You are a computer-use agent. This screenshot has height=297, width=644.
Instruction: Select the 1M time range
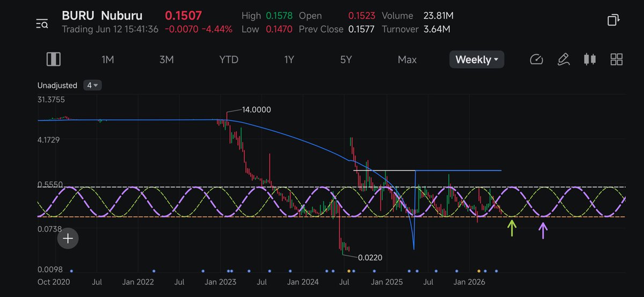point(108,60)
